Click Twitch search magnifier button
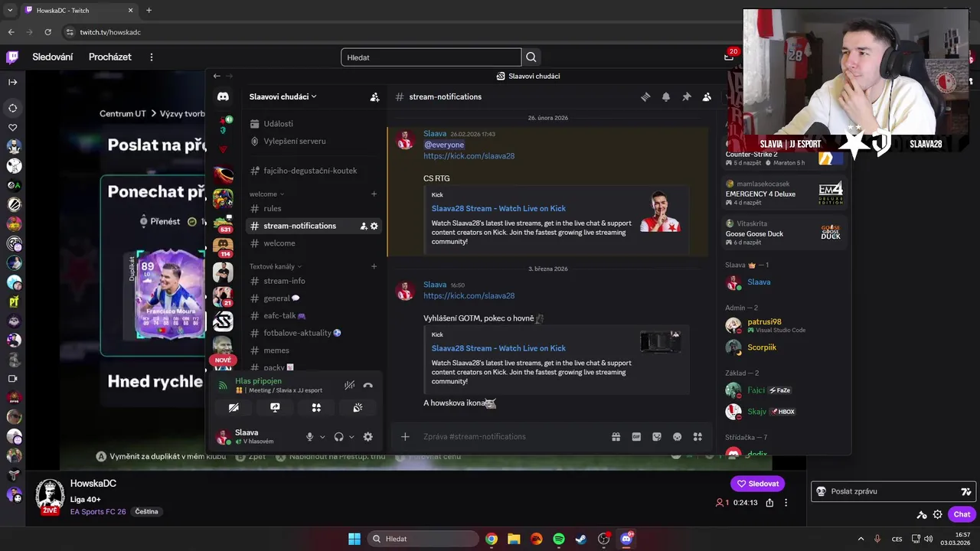Image resolution: width=980 pixels, height=551 pixels. [531, 57]
